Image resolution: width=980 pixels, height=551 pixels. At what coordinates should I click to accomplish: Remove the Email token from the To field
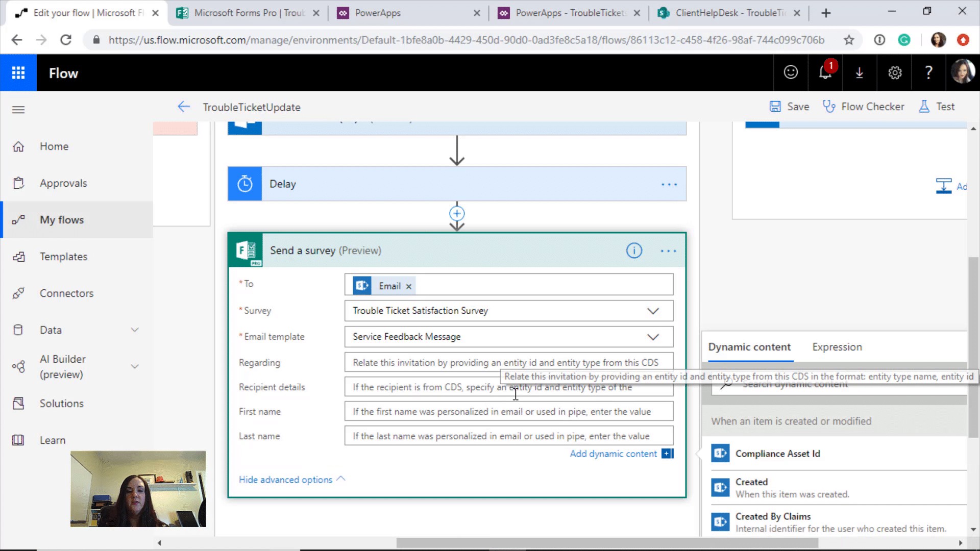click(409, 287)
